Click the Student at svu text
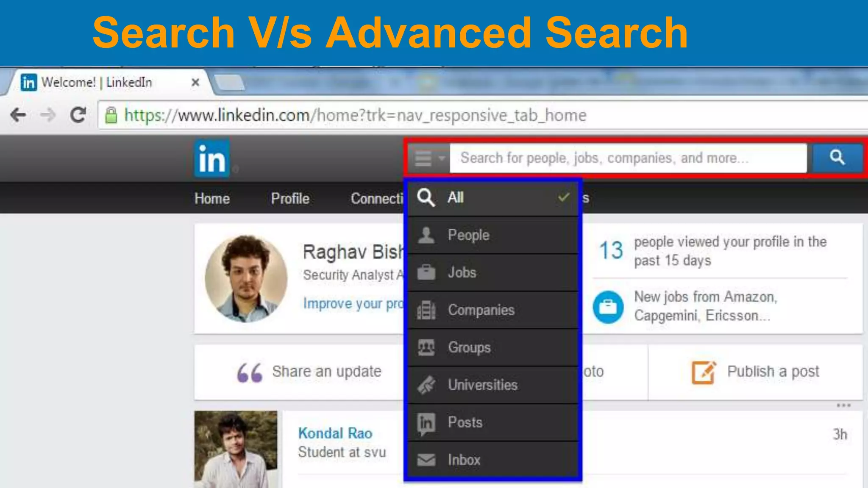Screen dimensions: 868x488 [x=342, y=452]
